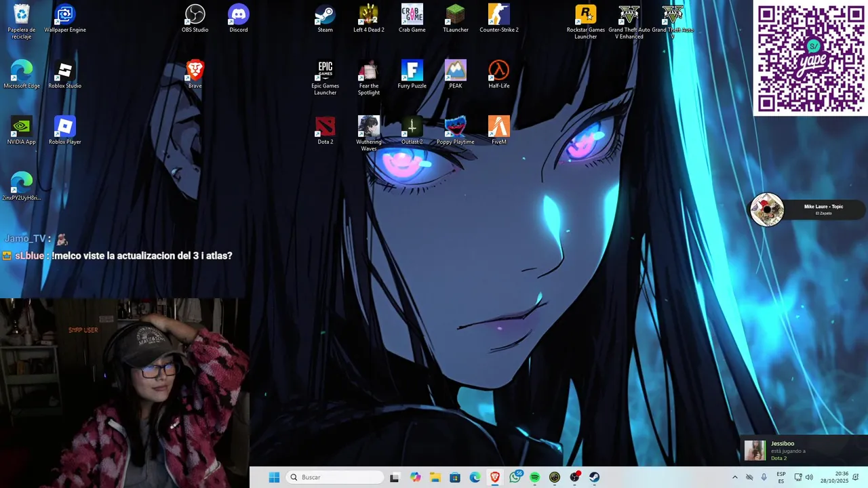
Task: Click the Poppy Playtime shortcut
Action: coord(456,131)
